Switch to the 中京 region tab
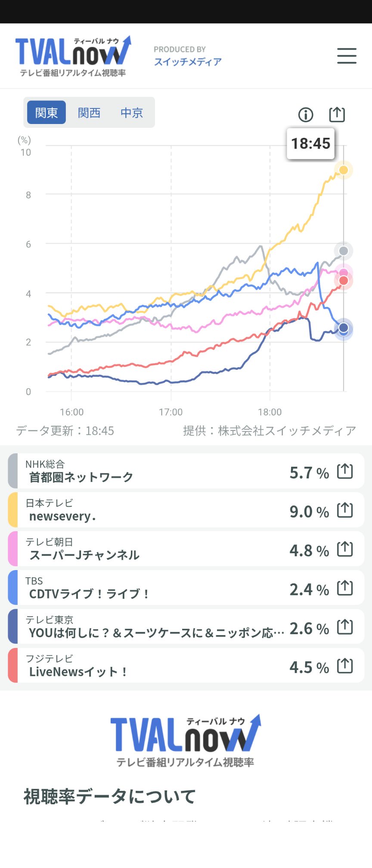The image size is (372, 868). click(132, 112)
